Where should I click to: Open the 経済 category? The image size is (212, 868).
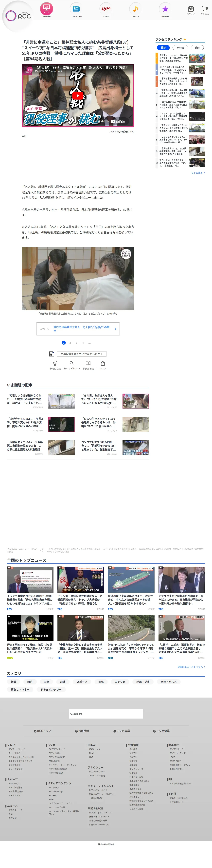[63, 682]
